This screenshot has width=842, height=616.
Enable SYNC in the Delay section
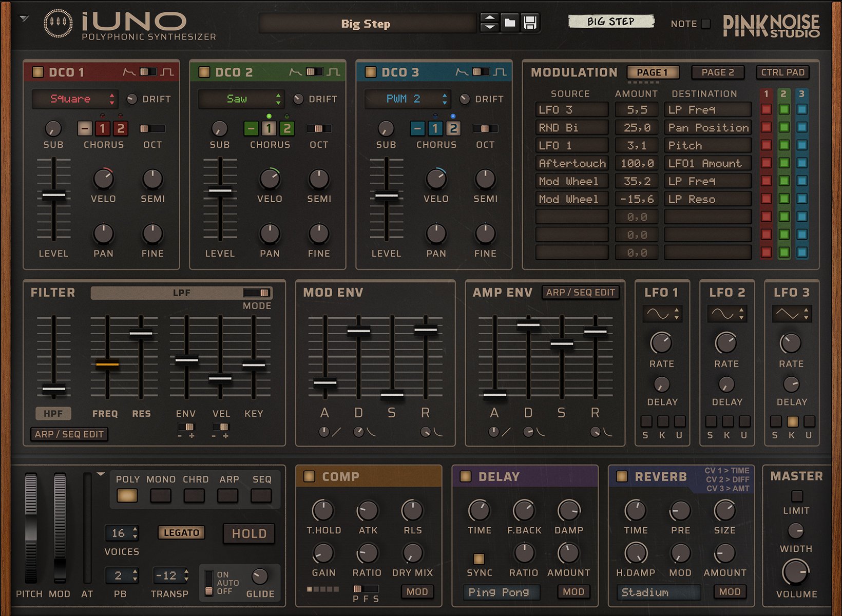(479, 558)
